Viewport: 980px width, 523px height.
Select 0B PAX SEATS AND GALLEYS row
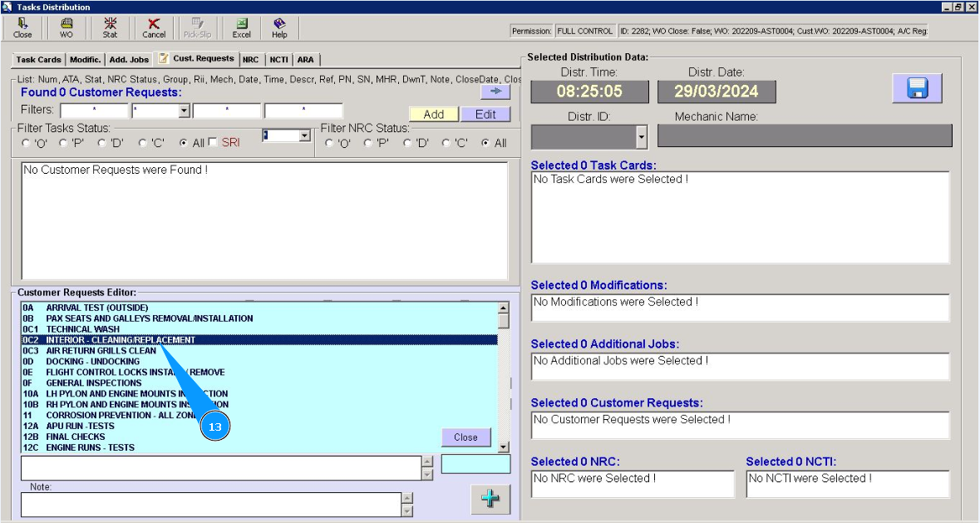pyautogui.click(x=259, y=318)
